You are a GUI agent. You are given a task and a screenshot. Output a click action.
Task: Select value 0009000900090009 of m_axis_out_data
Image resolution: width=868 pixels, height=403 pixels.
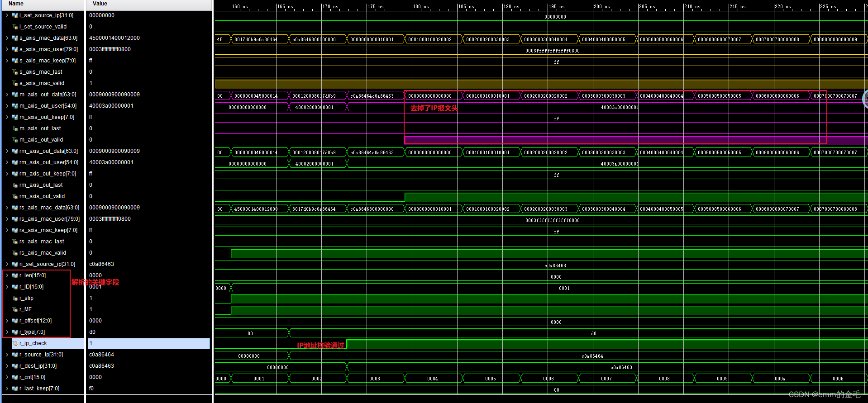pyautogui.click(x=114, y=95)
